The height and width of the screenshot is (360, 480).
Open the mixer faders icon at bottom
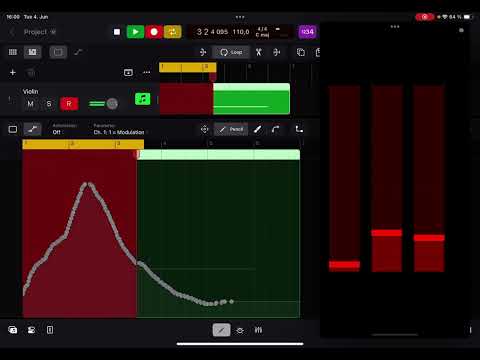click(258, 330)
